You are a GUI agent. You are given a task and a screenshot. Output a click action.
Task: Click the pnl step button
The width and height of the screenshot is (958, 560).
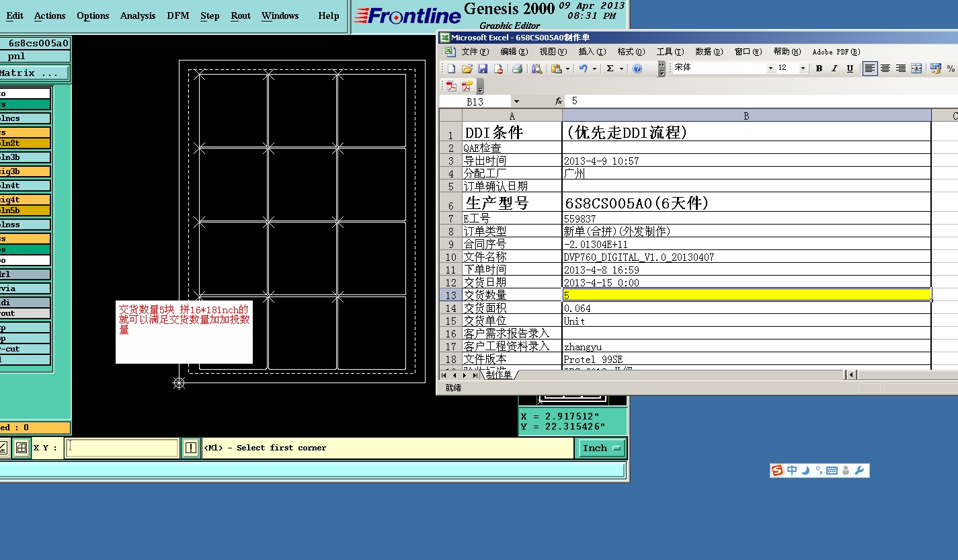34,56
